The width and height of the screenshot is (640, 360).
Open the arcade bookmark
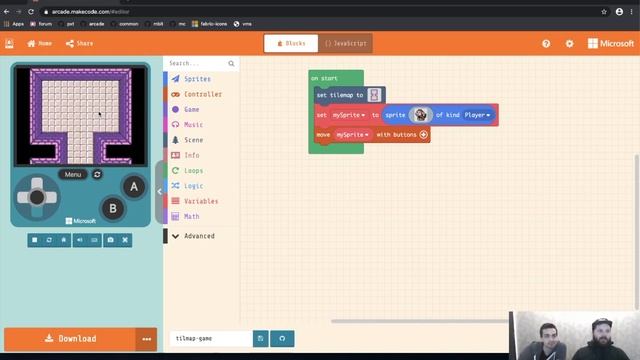(x=93, y=24)
